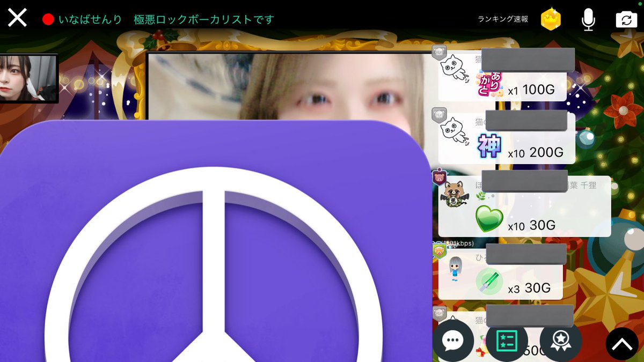Open the stream title いなばせんり text
Image resolution: width=644 pixels, height=362 pixels.
(x=90, y=20)
